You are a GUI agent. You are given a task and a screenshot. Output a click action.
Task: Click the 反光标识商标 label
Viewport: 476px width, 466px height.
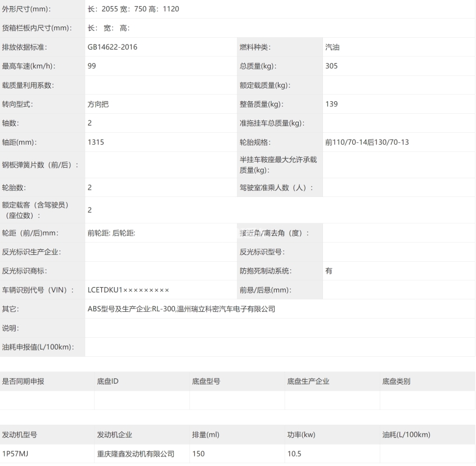[x=25, y=271]
